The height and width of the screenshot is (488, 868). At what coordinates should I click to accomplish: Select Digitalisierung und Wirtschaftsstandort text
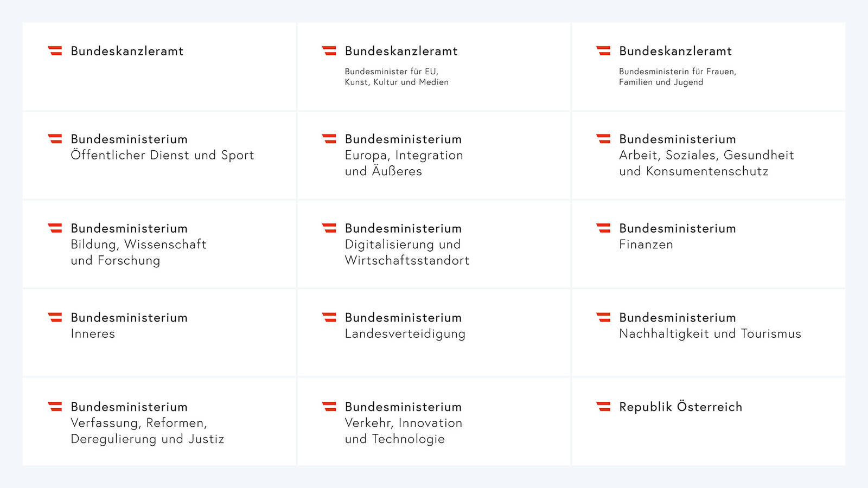click(x=407, y=252)
